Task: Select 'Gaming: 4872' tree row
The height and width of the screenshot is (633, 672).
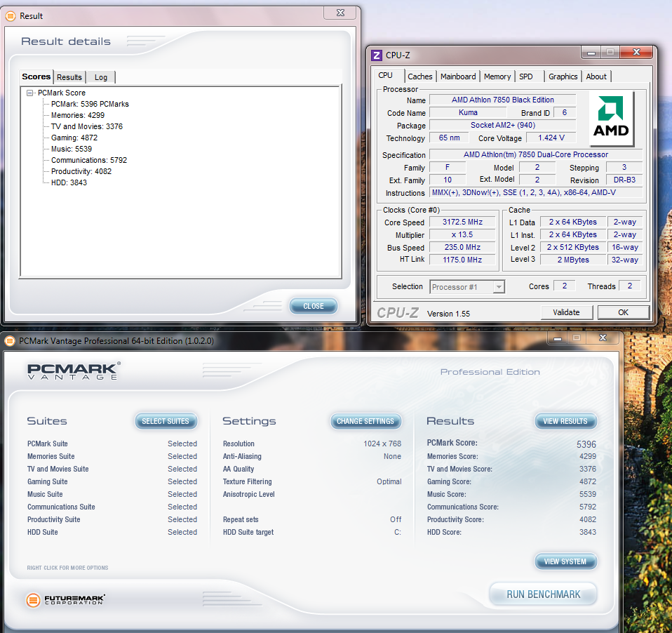Action: click(74, 138)
